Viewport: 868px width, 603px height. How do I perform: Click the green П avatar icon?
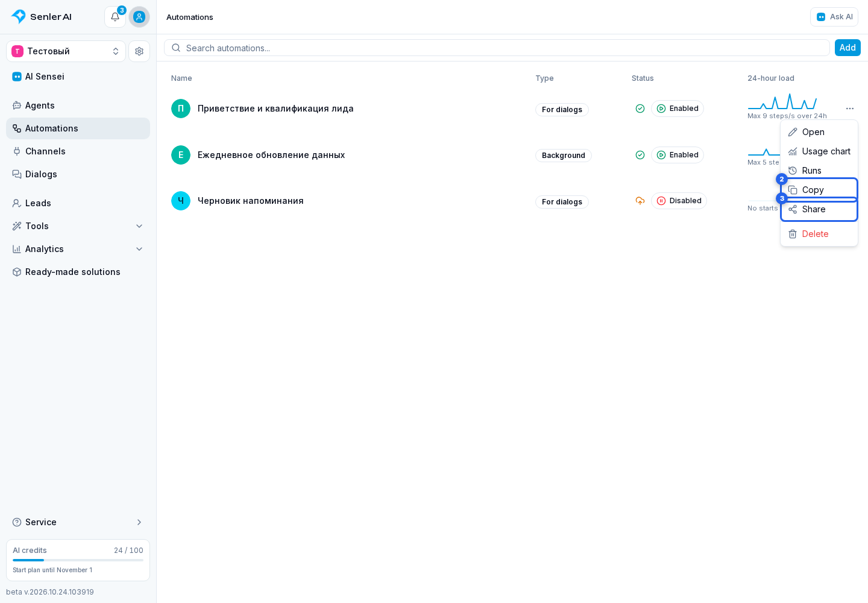pos(181,109)
